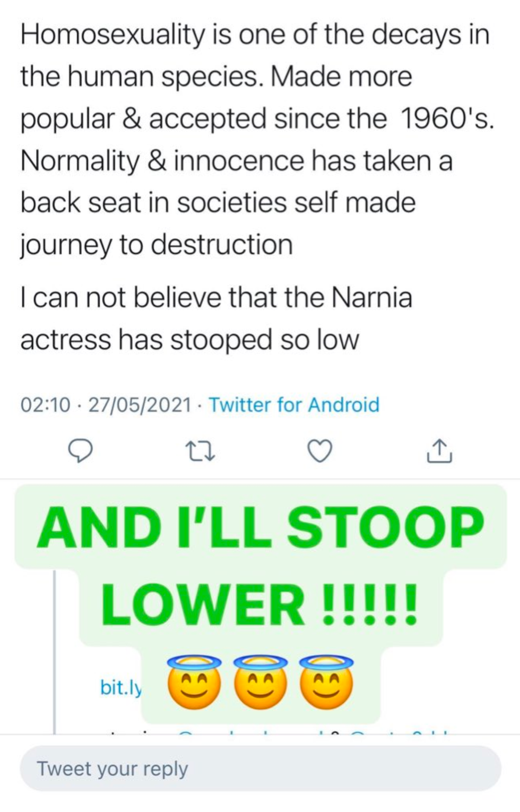The width and height of the screenshot is (520, 812).
Task: Tap the "journey to destruction" line
Action: tap(157, 245)
